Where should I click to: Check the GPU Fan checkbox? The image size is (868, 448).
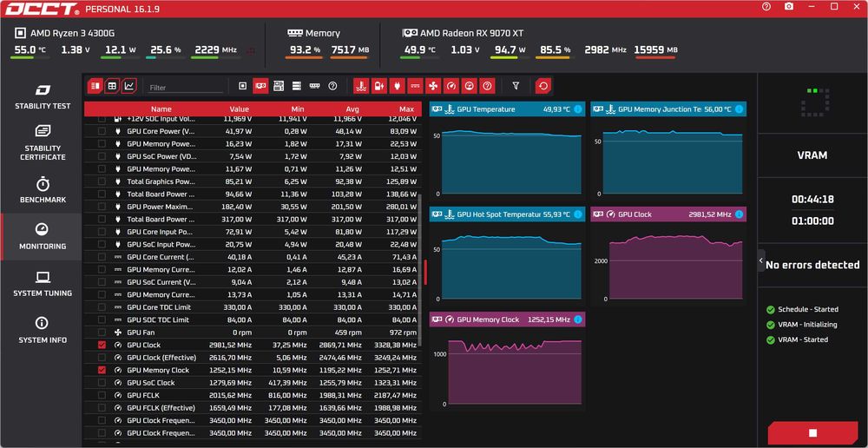point(102,333)
